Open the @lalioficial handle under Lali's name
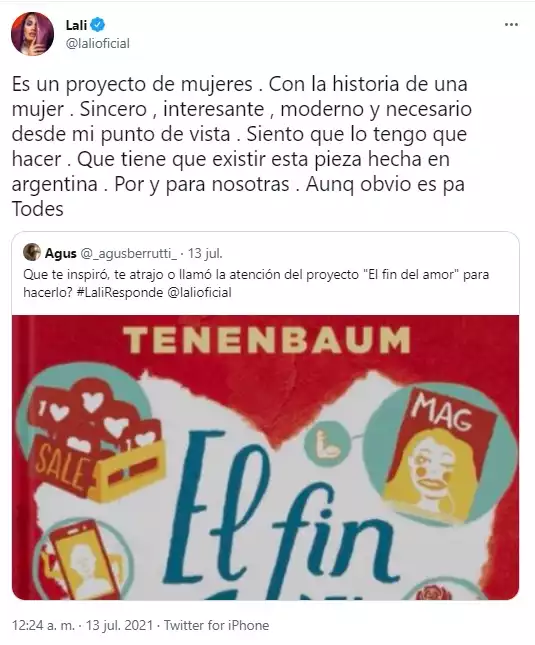Image resolution: width=535 pixels, height=645 pixels. click(98, 43)
